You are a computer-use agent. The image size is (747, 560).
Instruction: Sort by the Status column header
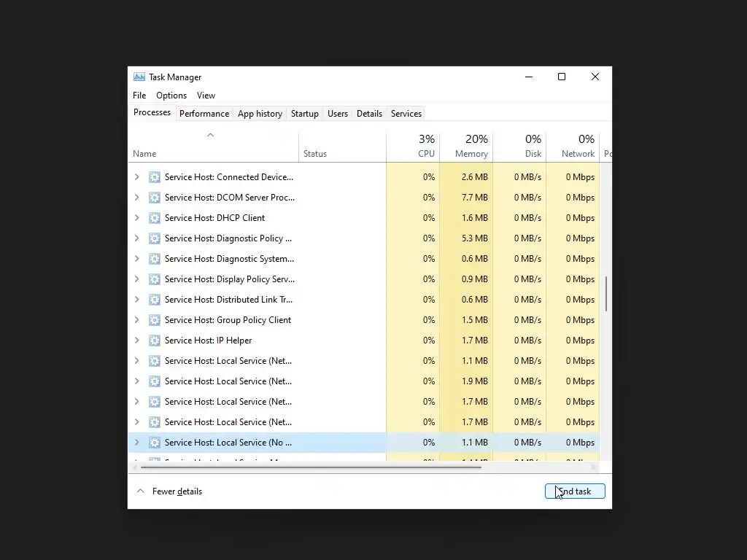pyautogui.click(x=343, y=147)
